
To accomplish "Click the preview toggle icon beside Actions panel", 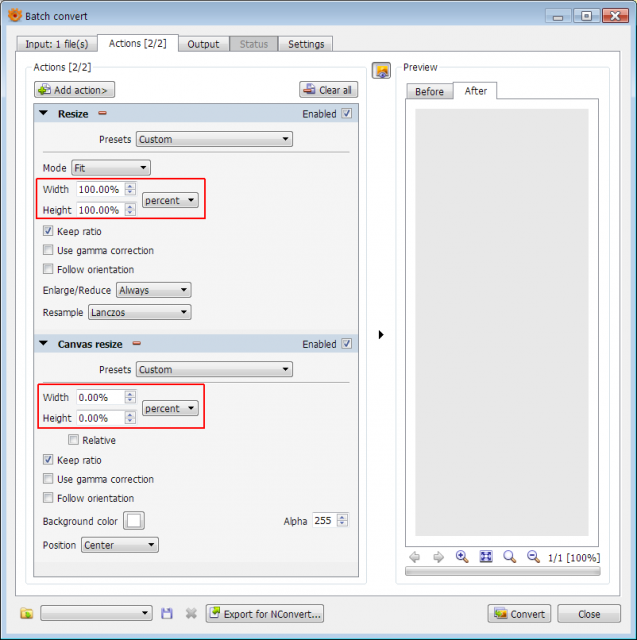I will [381, 71].
